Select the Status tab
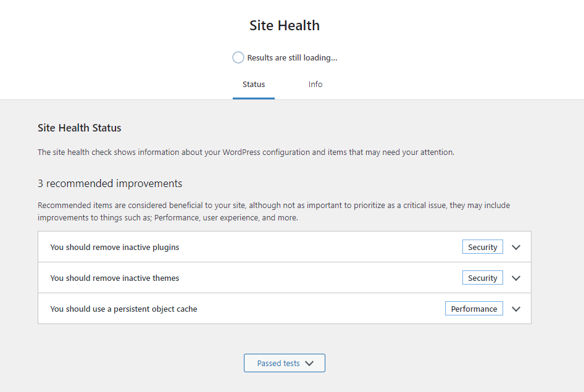 [253, 84]
